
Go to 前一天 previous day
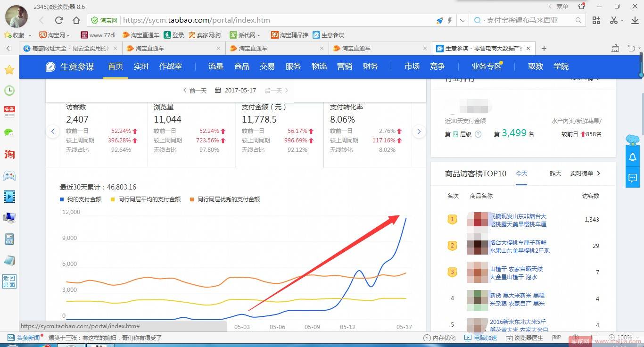coord(195,91)
